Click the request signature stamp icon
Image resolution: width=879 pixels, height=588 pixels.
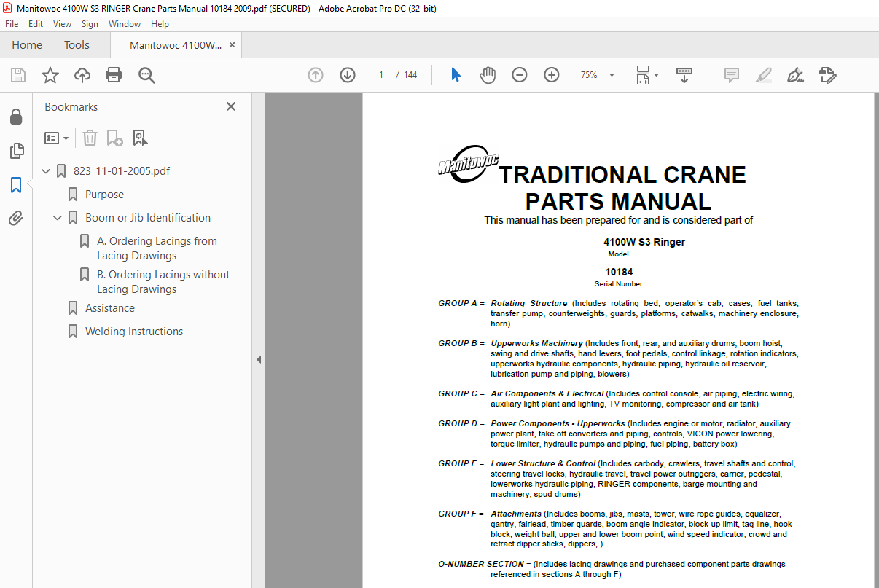tap(827, 75)
